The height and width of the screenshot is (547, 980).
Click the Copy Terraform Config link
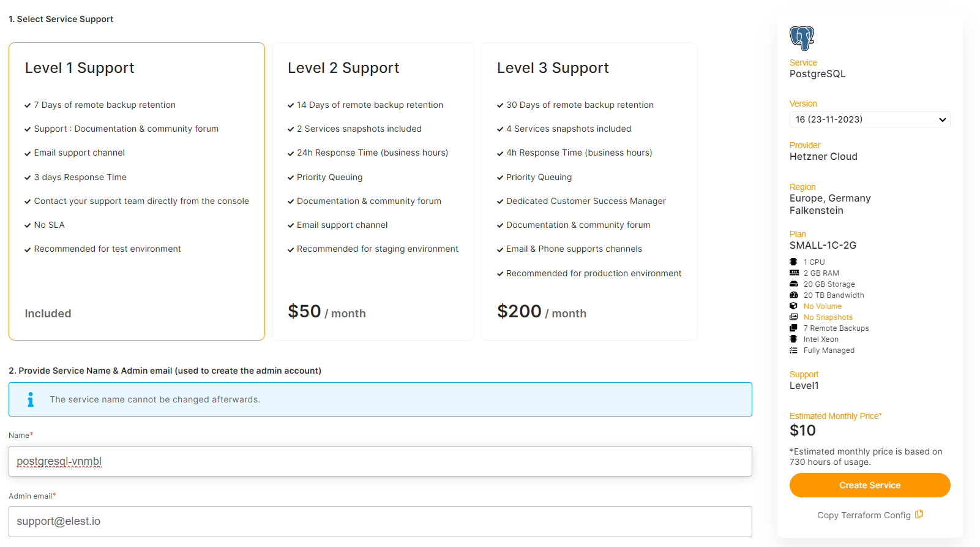click(x=864, y=515)
